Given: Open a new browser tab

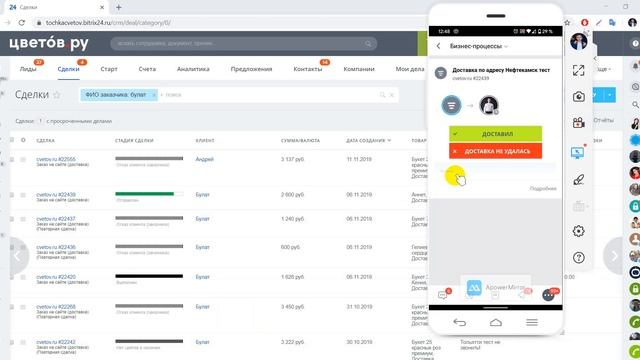Looking at the screenshot, I should 118,7.
